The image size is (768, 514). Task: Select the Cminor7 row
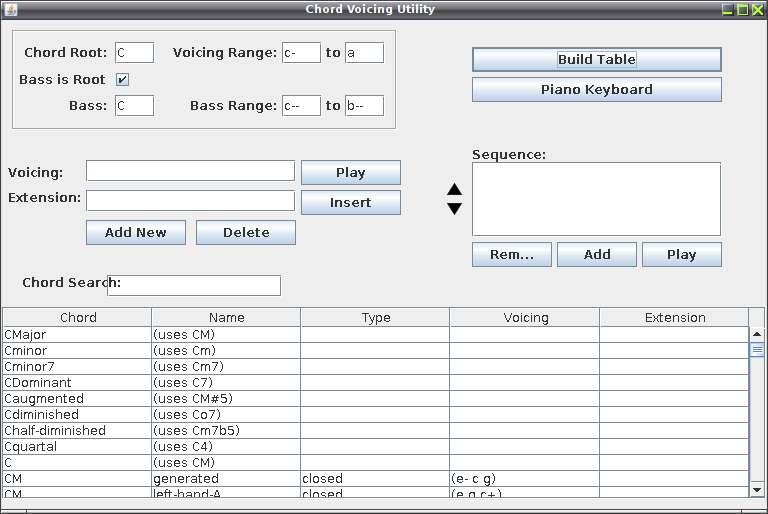click(x=376, y=367)
